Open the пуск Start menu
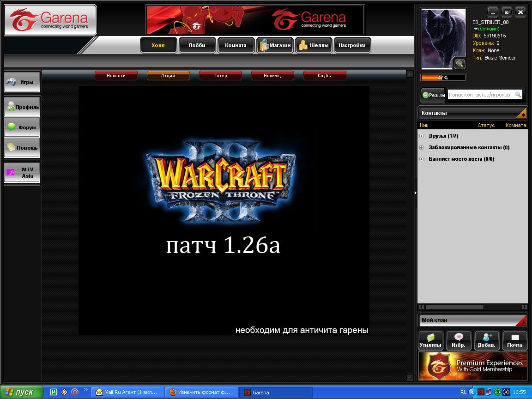The width and height of the screenshot is (532, 399). pos(22,392)
